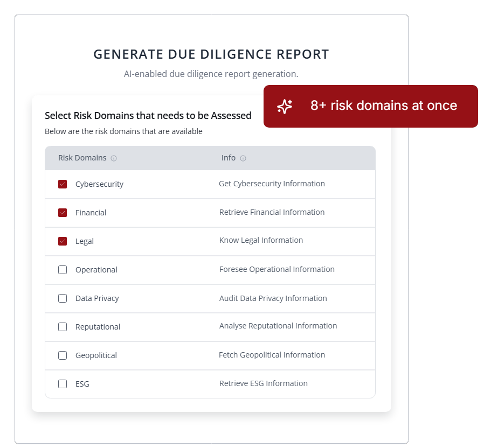Viewport: 491px width, 448px height.
Task: Click the info icon beside Info column header
Action: point(243,158)
